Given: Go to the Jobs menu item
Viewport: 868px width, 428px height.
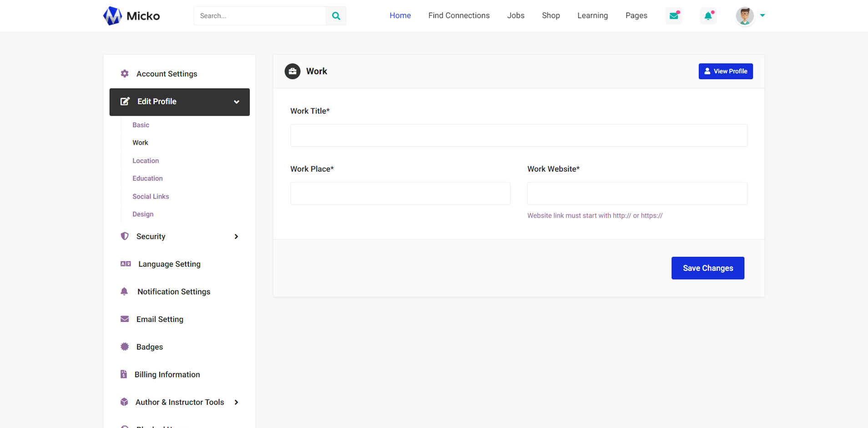Looking at the screenshot, I should [x=515, y=15].
